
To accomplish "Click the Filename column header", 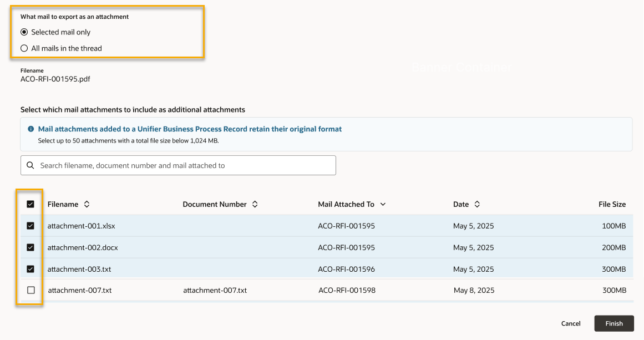I will pos(63,204).
